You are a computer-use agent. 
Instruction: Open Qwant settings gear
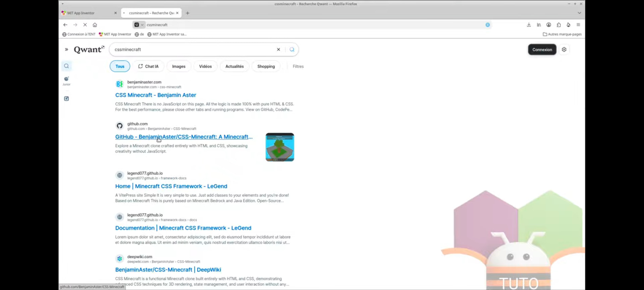(x=564, y=50)
